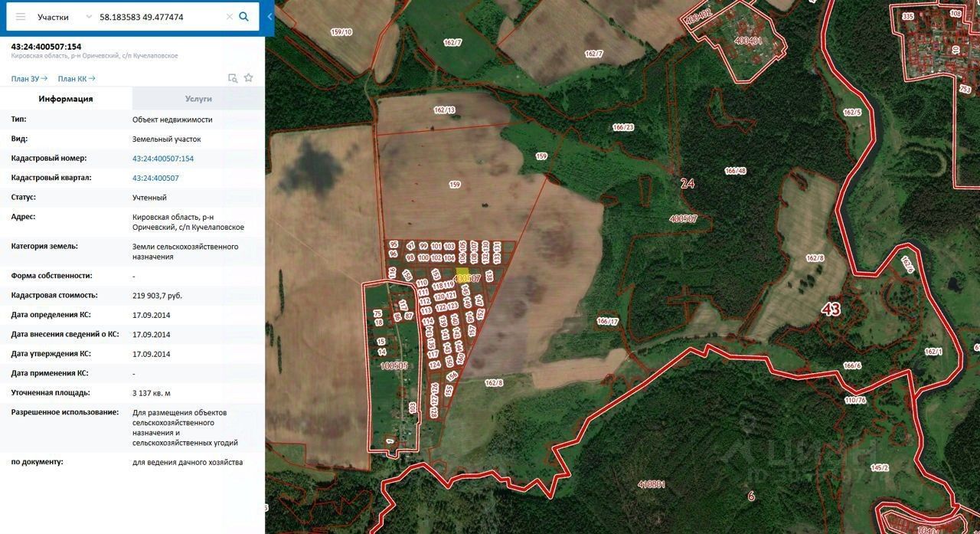Open the План ЗУ link
The image size is (980, 534).
click(x=29, y=78)
